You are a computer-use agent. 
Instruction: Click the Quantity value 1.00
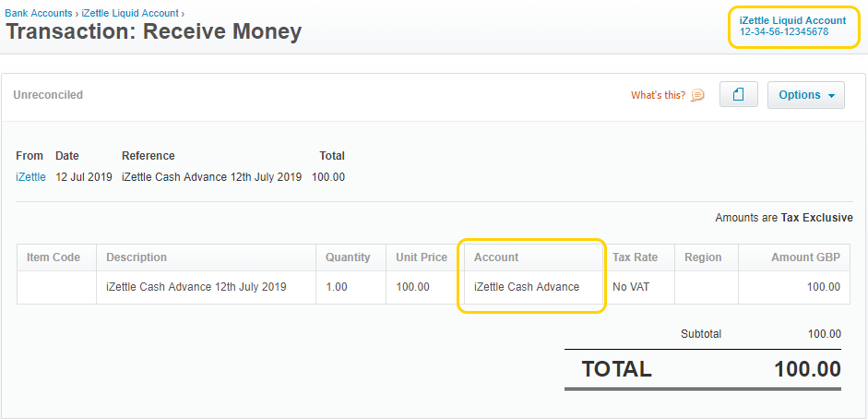(x=337, y=287)
